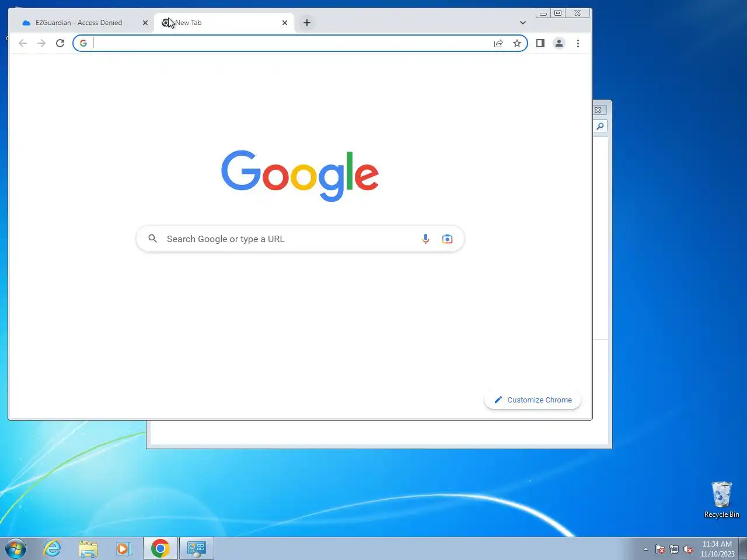Restore down the Chrome window

tap(558, 13)
